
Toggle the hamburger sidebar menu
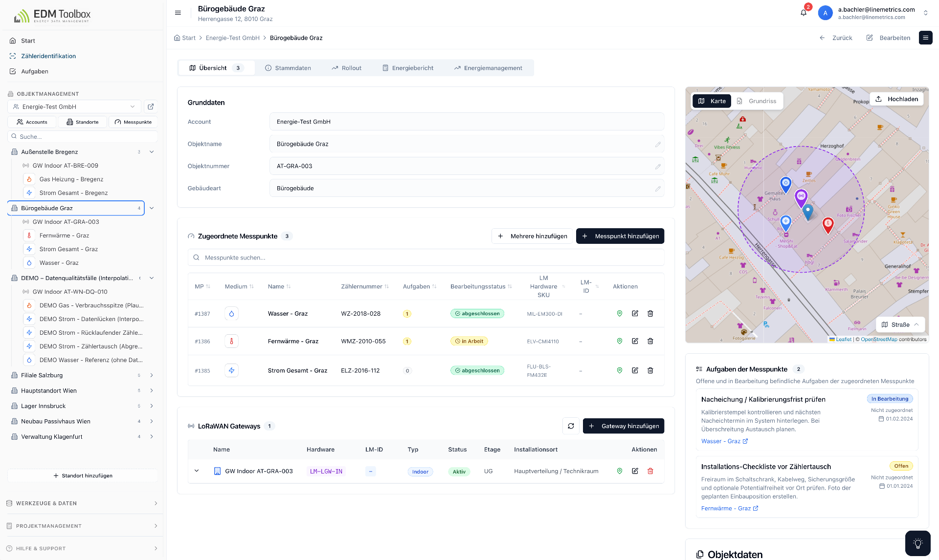178,13
